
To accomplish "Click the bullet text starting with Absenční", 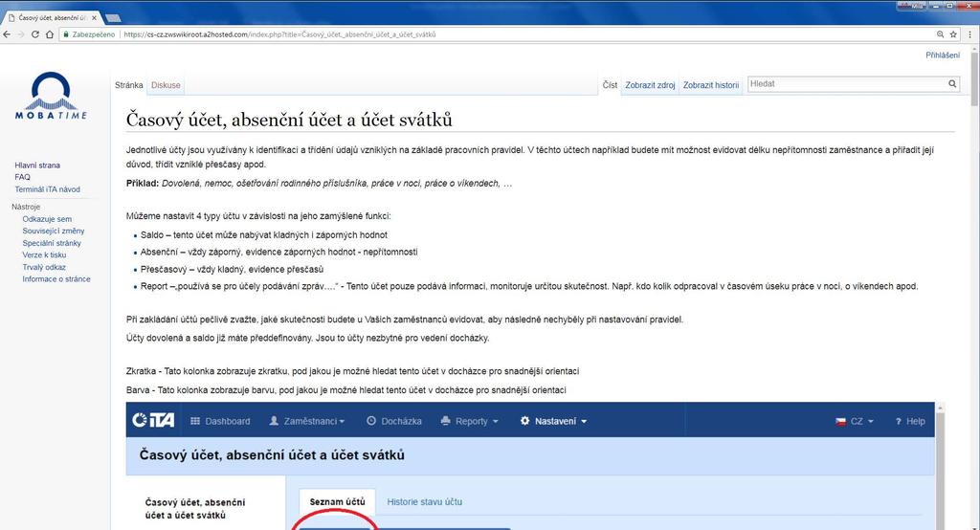I will click(278, 252).
